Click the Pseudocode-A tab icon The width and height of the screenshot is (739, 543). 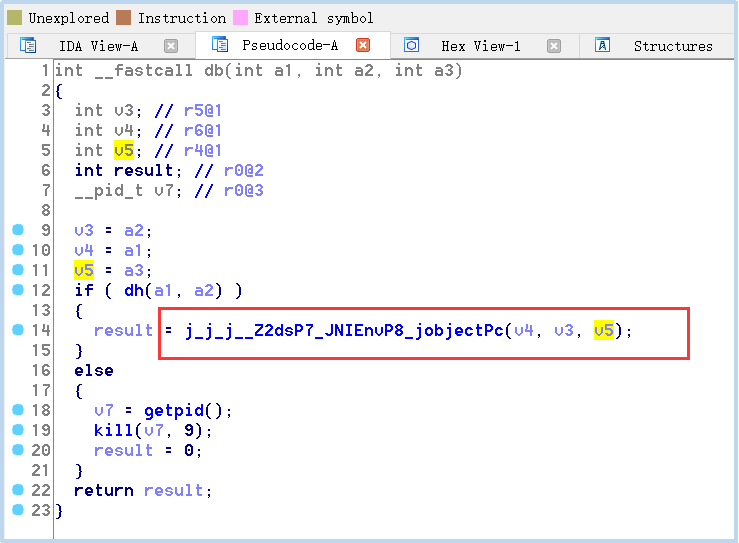[220, 44]
